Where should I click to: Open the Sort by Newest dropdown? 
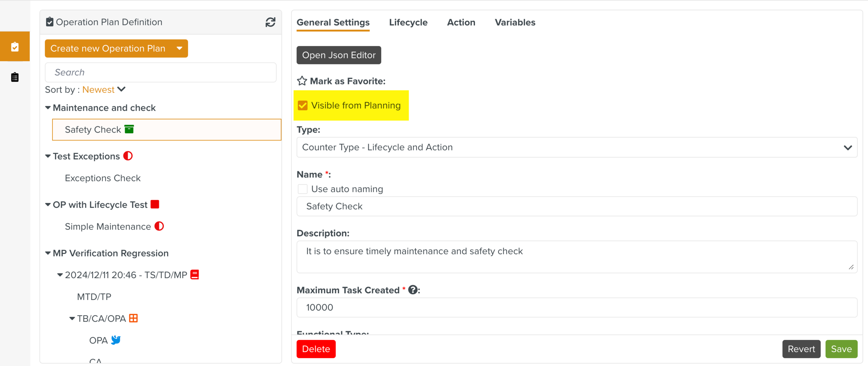pyautogui.click(x=103, y=90)
